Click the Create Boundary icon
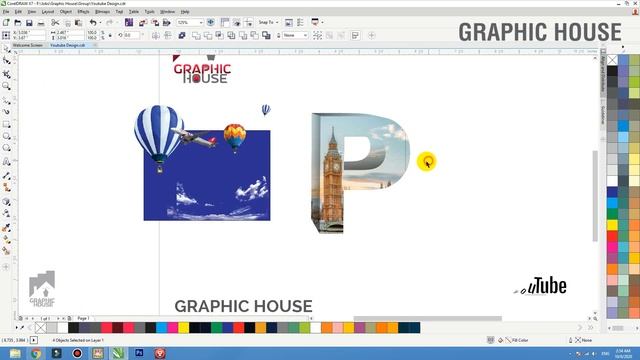 [x=267, y=36]
